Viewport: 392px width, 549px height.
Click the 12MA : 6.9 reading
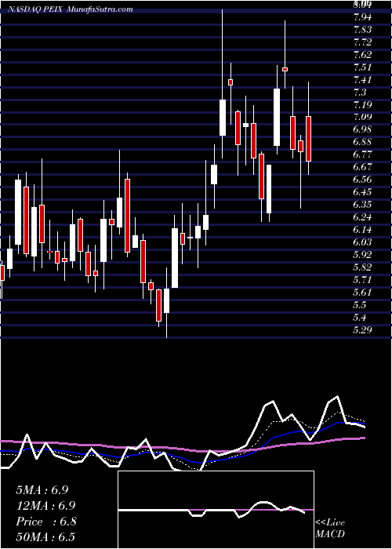(x=45, y=506)
